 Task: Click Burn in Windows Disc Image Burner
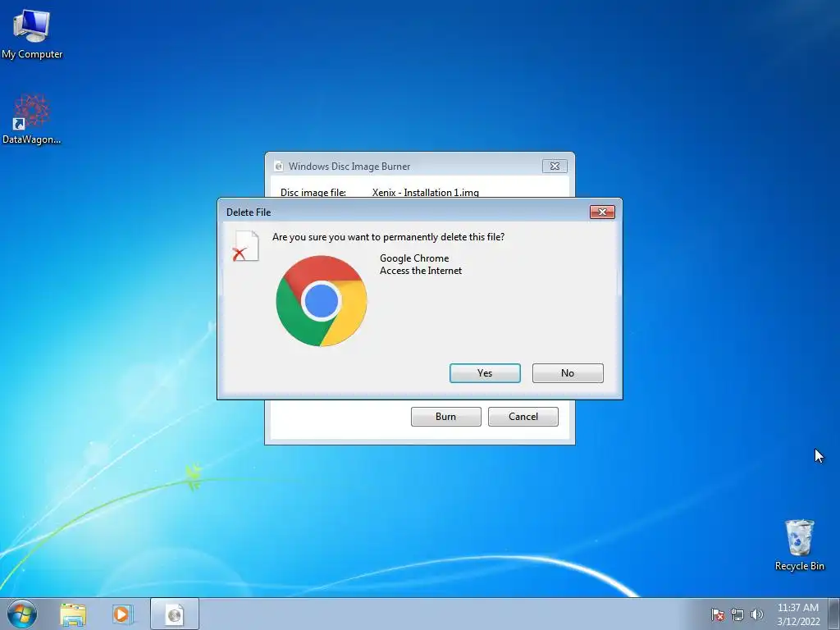point(445,416)
